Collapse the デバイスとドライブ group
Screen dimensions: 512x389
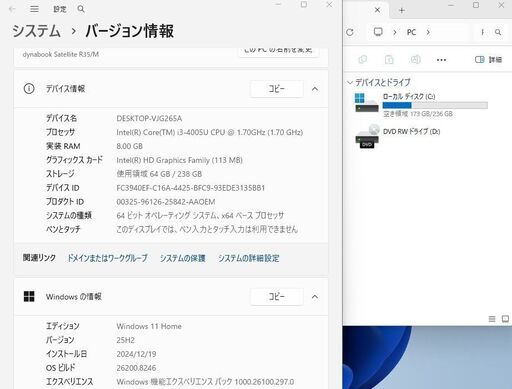(350, 82)
